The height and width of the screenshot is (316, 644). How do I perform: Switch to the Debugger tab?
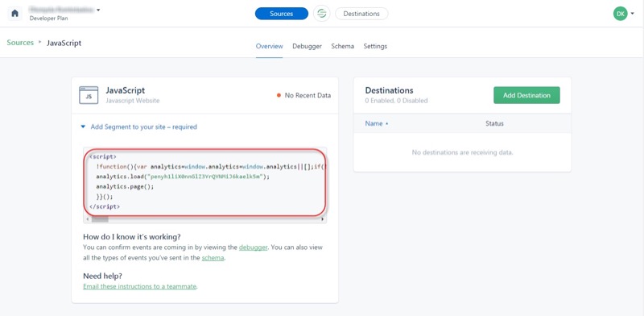click(x=307, y=46)
